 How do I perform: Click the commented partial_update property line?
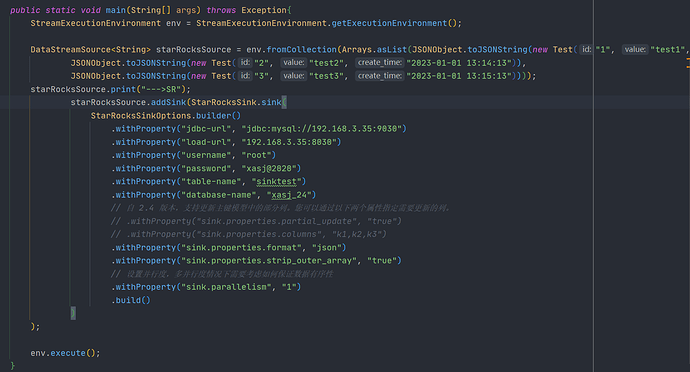click(256, 221)
